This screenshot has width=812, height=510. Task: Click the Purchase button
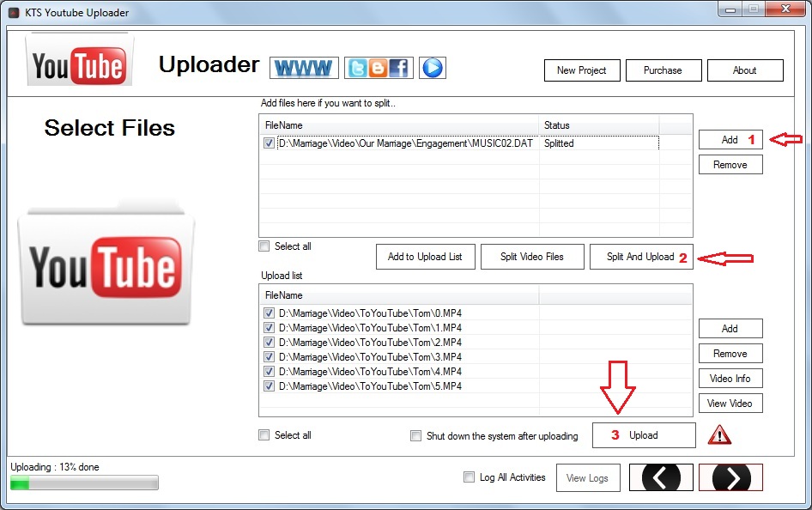click(x=664, y=70)
